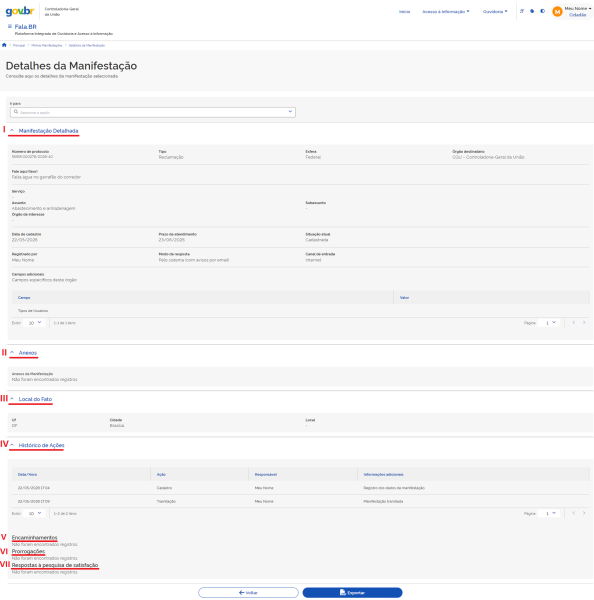Open the hamburger menu beside Fala.BR

10,26
